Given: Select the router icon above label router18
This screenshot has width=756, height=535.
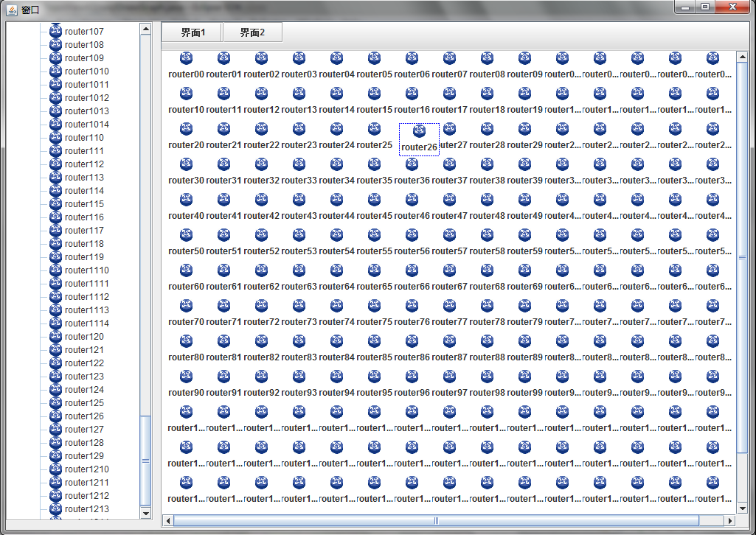Looking at the screenshot, I should click(487, 94).
